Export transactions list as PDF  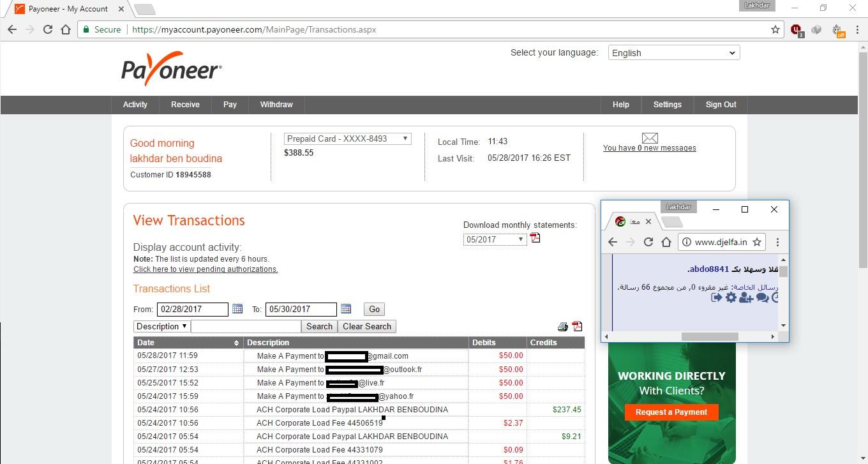coord(577,326)
